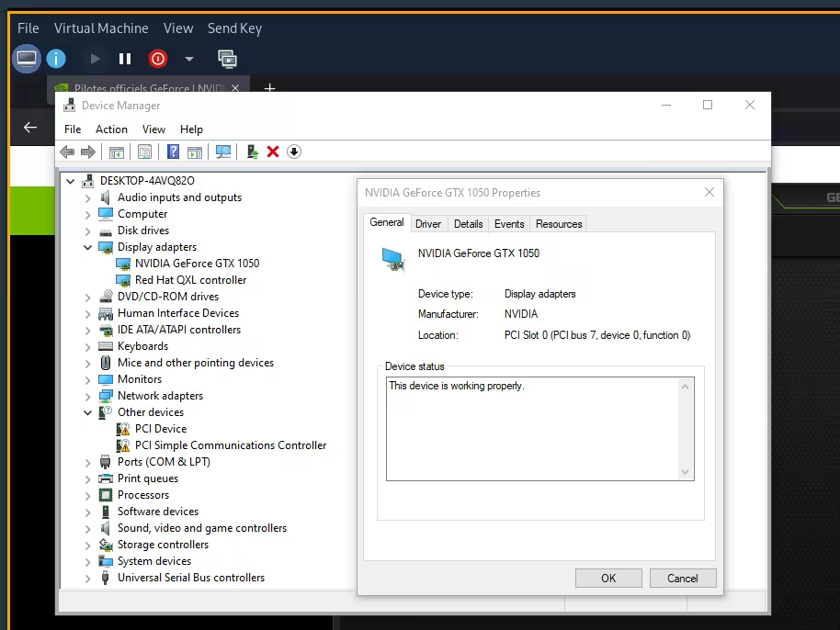The image size is (840, 630).
Task: Select Red Hat QXL controller
Action: click(191, 280)
